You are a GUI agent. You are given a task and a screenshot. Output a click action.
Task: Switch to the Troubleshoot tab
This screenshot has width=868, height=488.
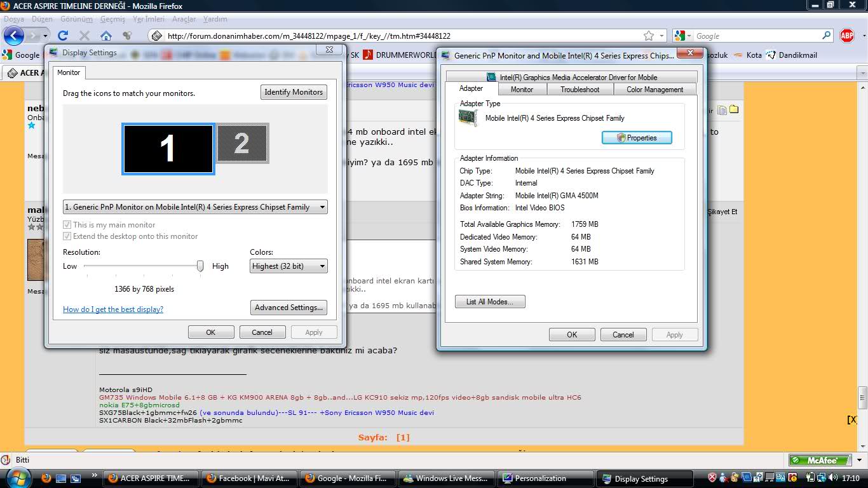coord(580,90)
